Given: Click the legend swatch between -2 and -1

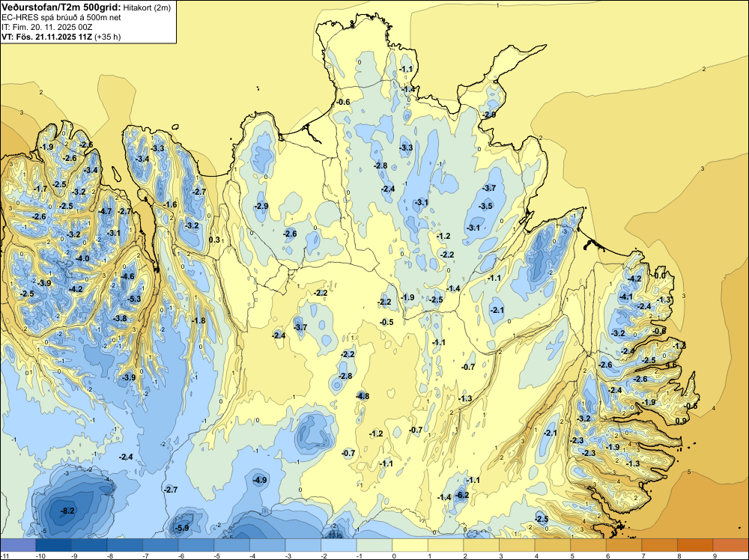Looking at the screenshot, I should click(339, 545).
